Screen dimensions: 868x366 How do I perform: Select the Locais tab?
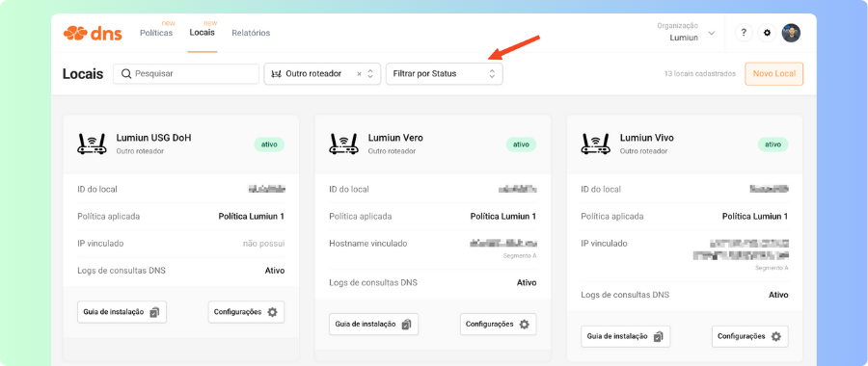point(203,33)
